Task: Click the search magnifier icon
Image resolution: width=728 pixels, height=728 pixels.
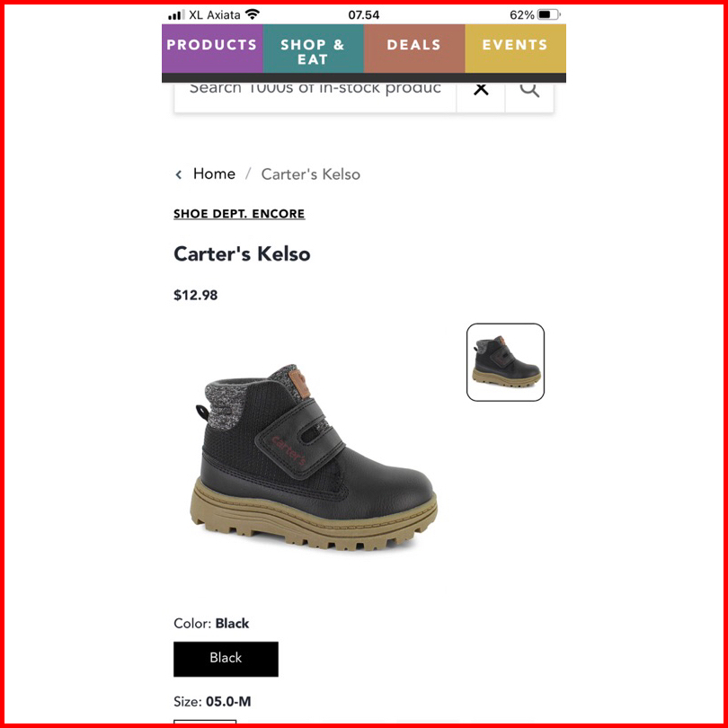Action: pyautogui.click(x=529, y=89)
